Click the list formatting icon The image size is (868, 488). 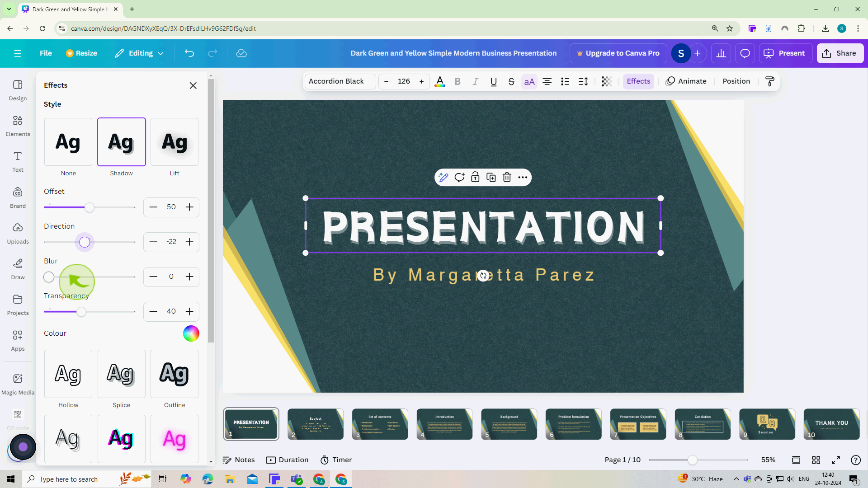pyautogui.click(x=565, y=81)
